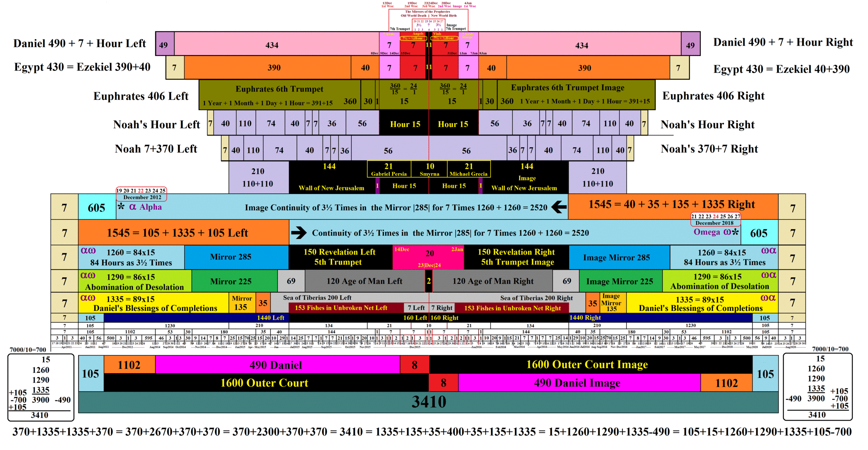The height and width of the screenshot is (450, 868).
Task: Select '1545 = 105 + 1335 + 105 Left' block
Action: [184, 232]
